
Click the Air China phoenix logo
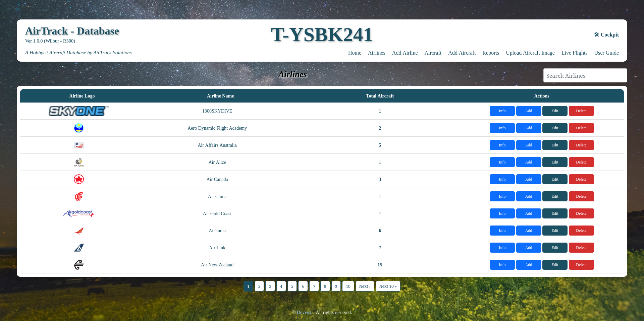pos(79,196)
